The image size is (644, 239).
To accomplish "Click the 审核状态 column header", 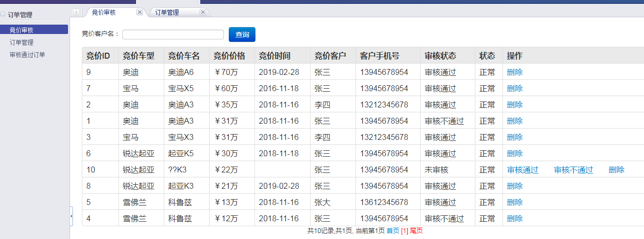I will click(x=448, y=56).
